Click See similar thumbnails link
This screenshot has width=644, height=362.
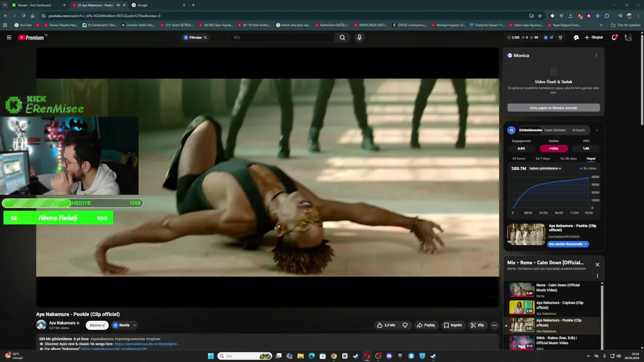pyautogui.click(x=568, y=244)
